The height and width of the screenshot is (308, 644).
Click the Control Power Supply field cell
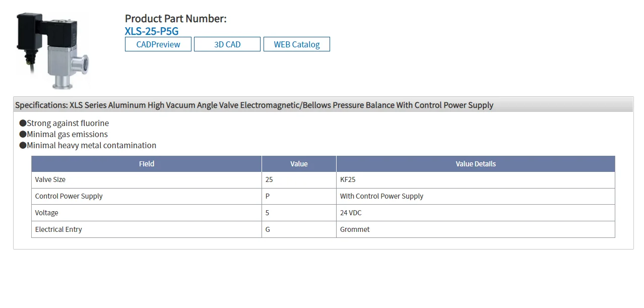tap(69, 196)
